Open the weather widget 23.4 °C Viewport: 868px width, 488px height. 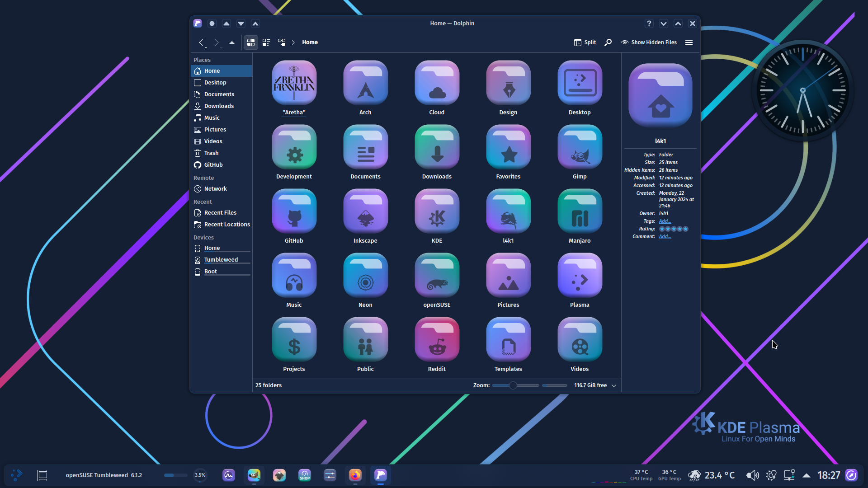pos(711,475)
